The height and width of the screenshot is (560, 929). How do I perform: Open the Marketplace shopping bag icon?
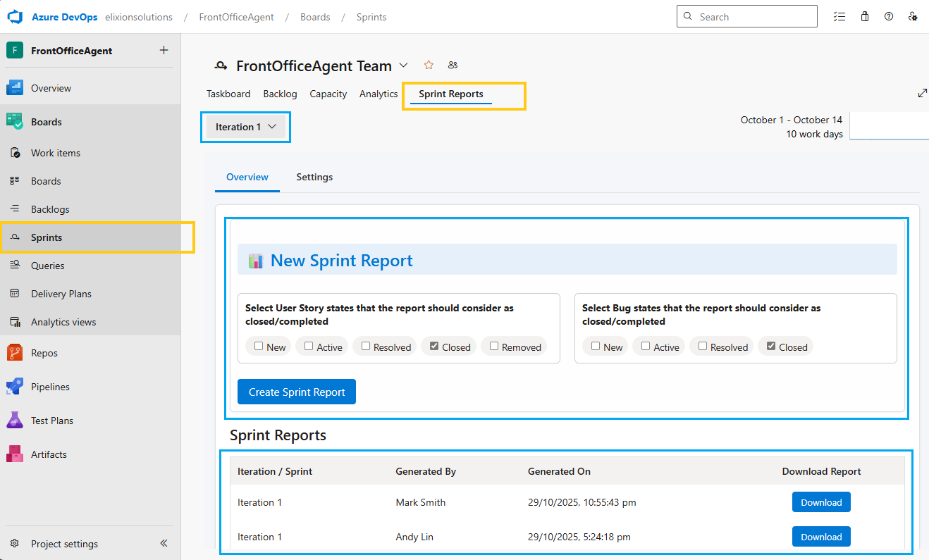[x=865, y=17]
